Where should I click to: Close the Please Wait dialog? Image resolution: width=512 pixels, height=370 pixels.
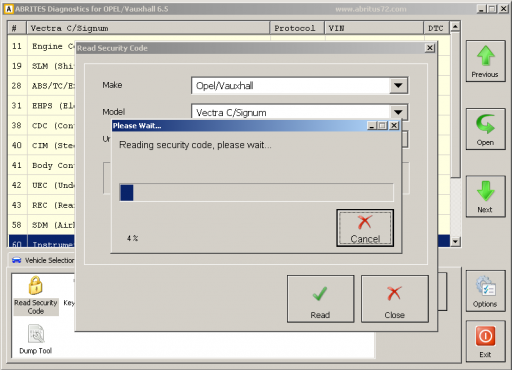394,126
